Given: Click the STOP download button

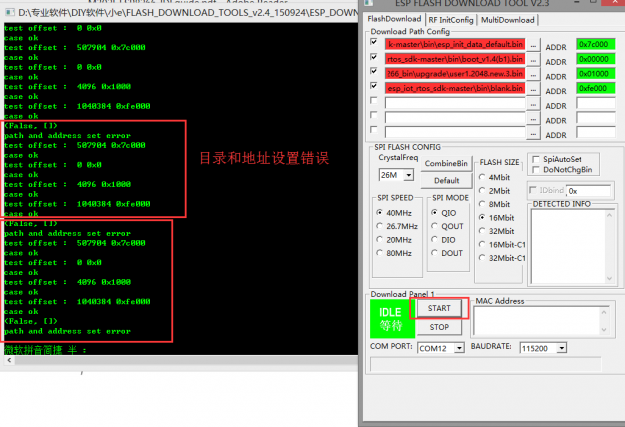Looking at the screenshot, I should (439, 327).
